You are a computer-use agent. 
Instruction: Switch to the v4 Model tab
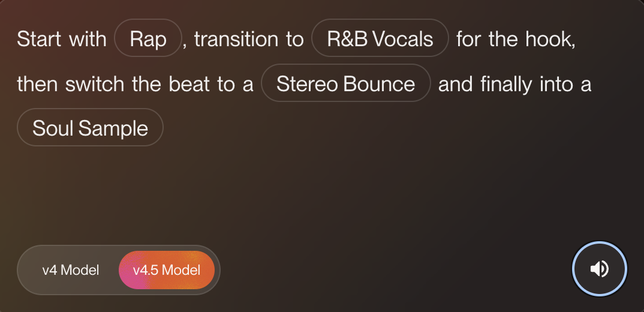71,270
